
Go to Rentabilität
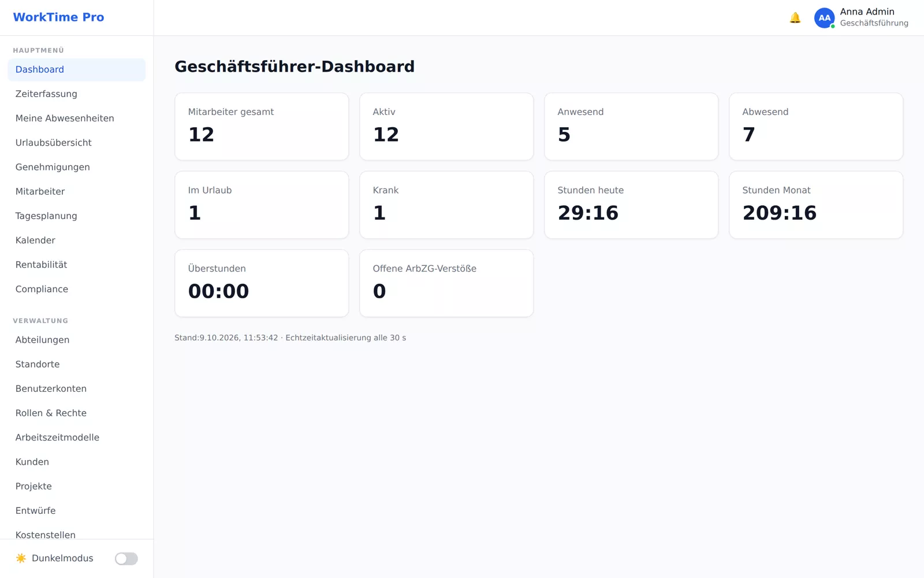click(x=76, y=265)
